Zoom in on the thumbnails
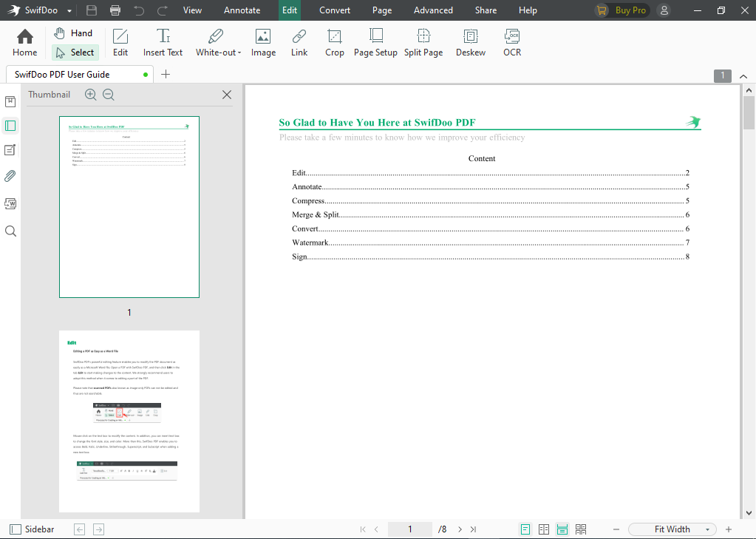 (90, 95)
